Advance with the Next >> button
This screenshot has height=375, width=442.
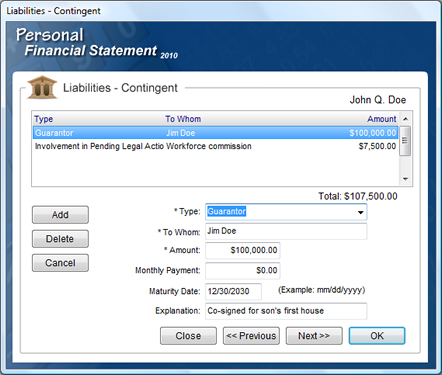pos(314,336)
